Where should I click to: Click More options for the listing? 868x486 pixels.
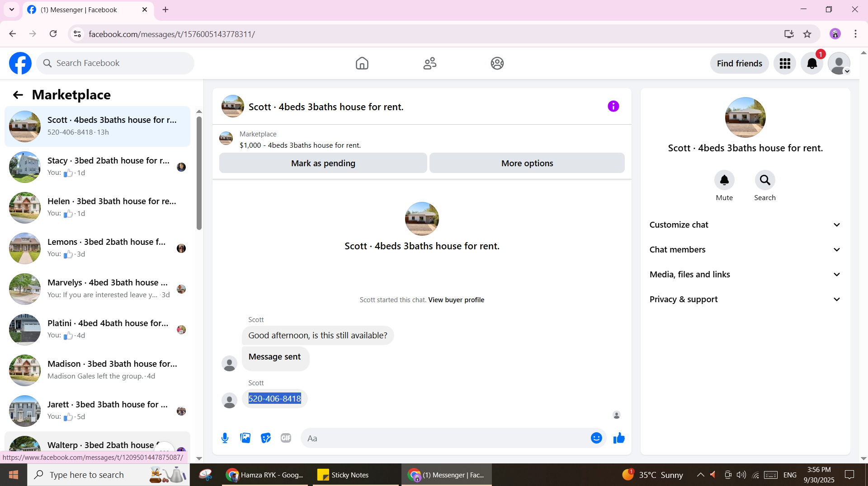pyautogui.click(x=527, y=163)
